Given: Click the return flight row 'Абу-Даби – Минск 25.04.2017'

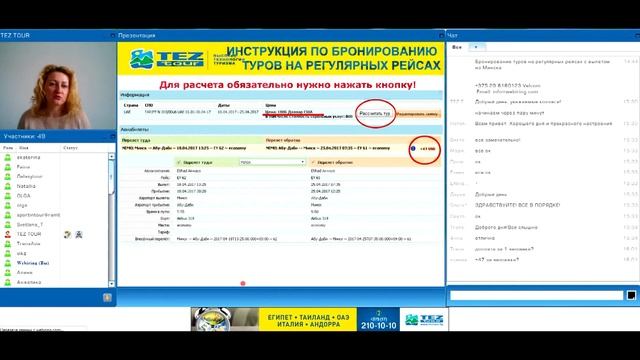Looking at the screenshot, I should (328, 148).
